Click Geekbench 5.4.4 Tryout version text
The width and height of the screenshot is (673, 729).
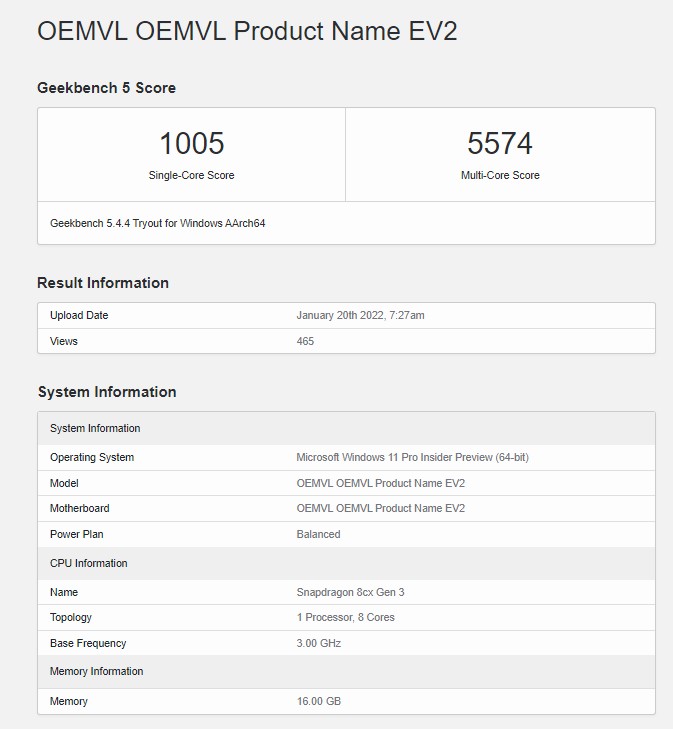point(157,223)
